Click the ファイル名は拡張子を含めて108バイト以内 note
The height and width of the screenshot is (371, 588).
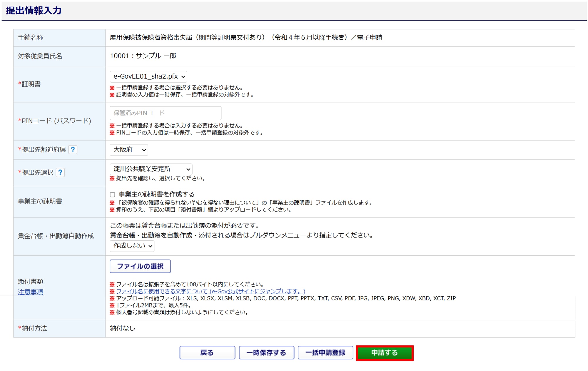(x=187, y=284)
